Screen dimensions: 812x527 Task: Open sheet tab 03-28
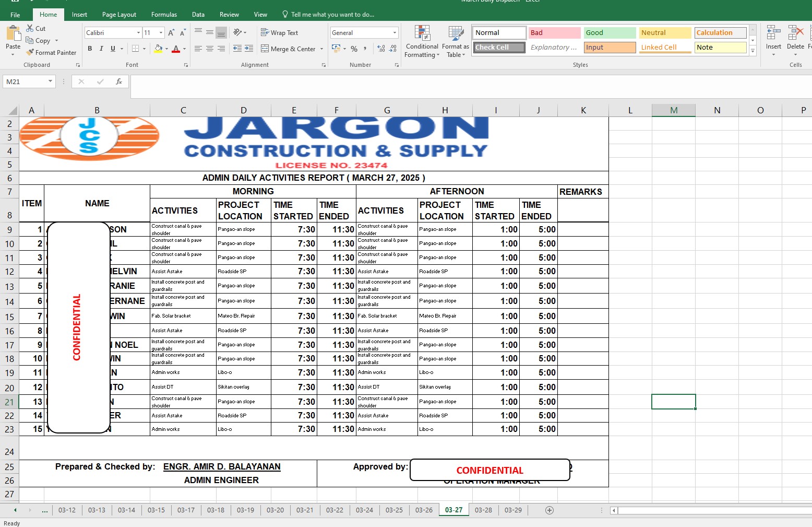[483, 510]
